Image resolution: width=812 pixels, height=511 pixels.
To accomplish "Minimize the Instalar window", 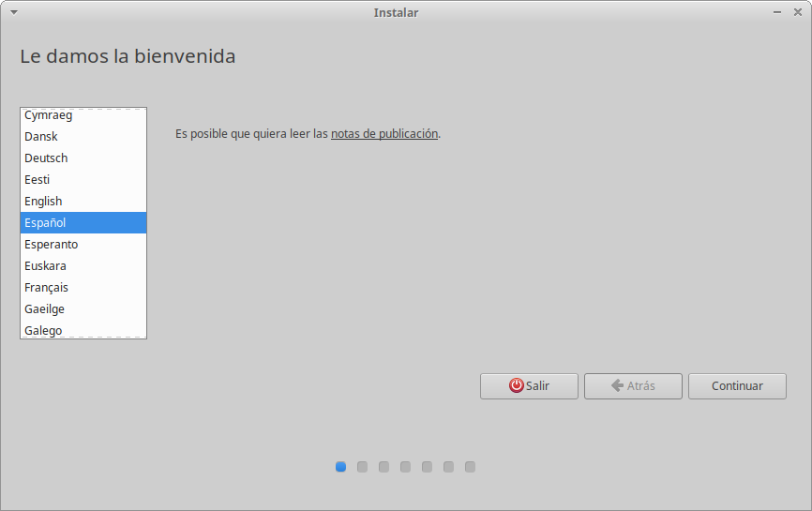I will (777, 12).
